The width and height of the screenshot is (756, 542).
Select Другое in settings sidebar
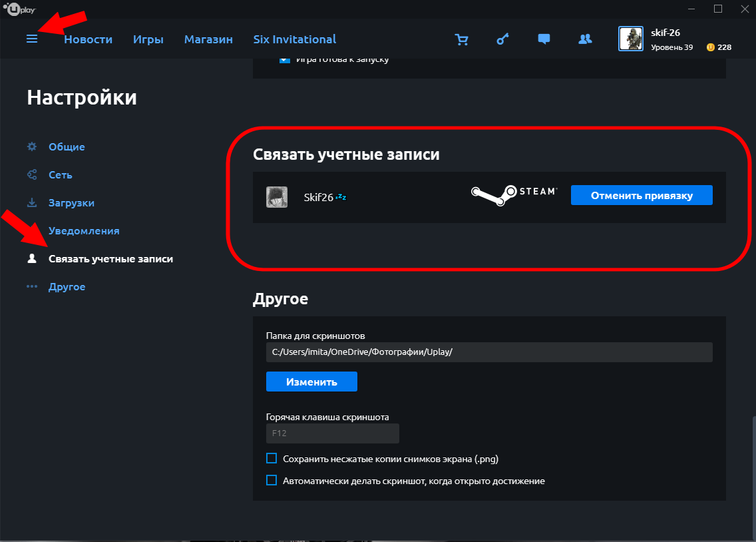[x=67, y=286]
